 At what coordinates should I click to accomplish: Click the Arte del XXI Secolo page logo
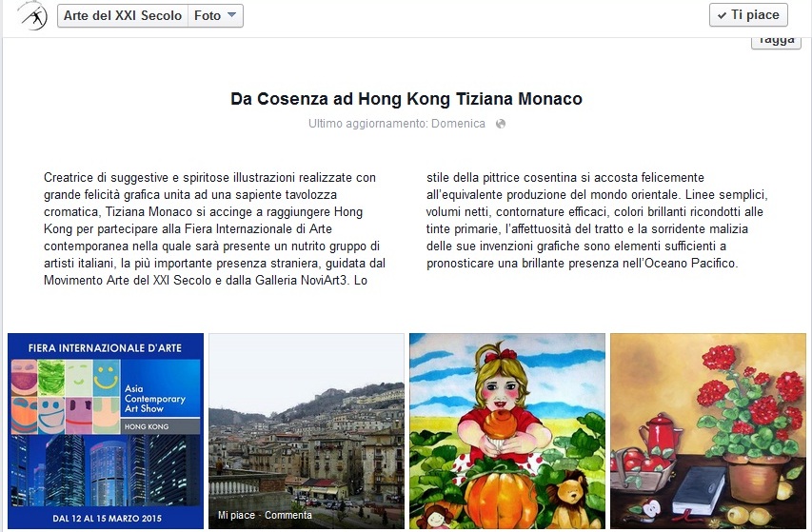[x=32, y=15]
